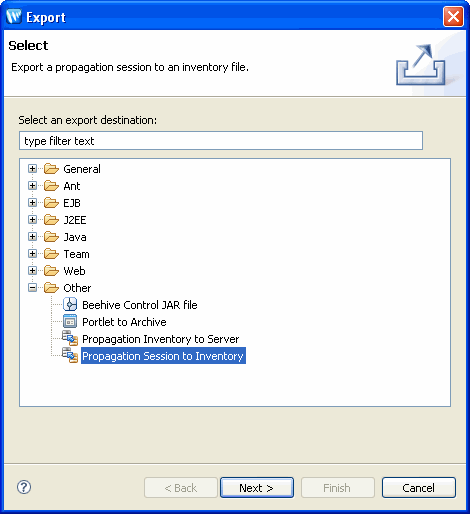470x514 pixels.
Task: Click the Propagation Session to Inventory icon
Action: tap(70, 355)
